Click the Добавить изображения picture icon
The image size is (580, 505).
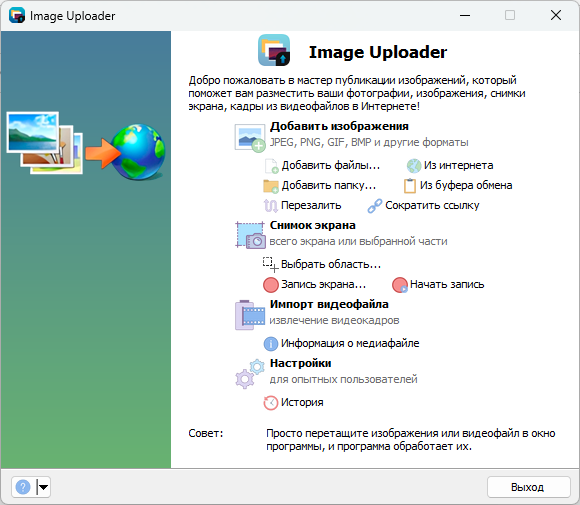(250, 138)
